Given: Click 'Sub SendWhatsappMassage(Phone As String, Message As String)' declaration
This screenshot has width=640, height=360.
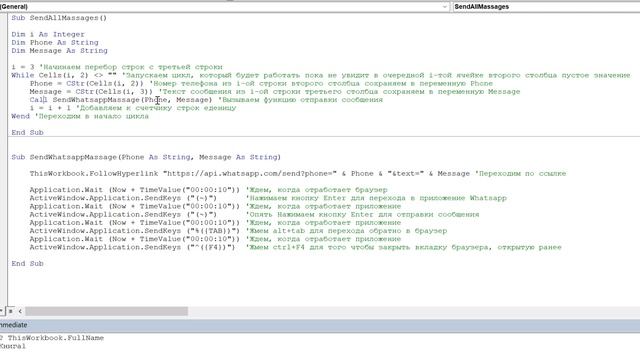Looking at the screenshot, I should 146,157.
